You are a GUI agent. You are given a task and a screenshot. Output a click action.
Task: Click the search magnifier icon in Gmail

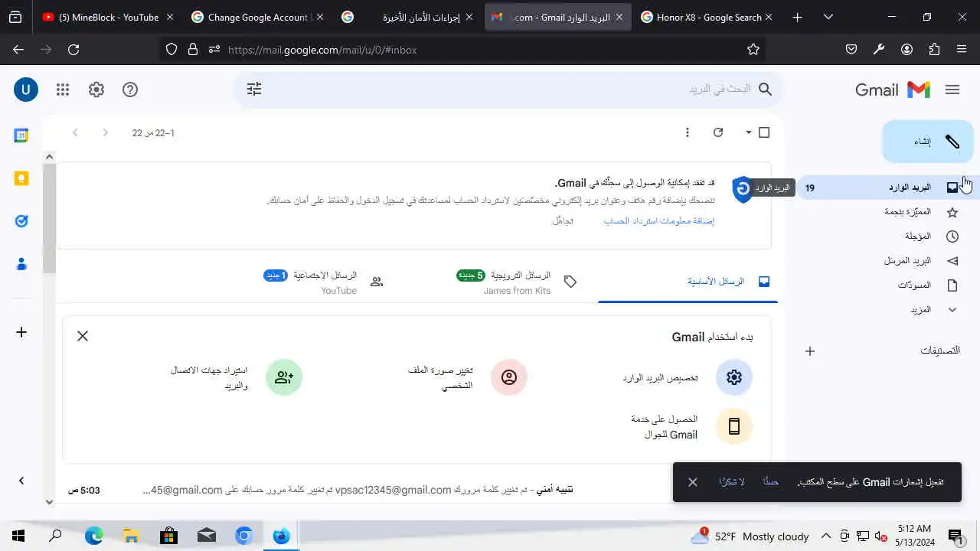tap(765, 90)
